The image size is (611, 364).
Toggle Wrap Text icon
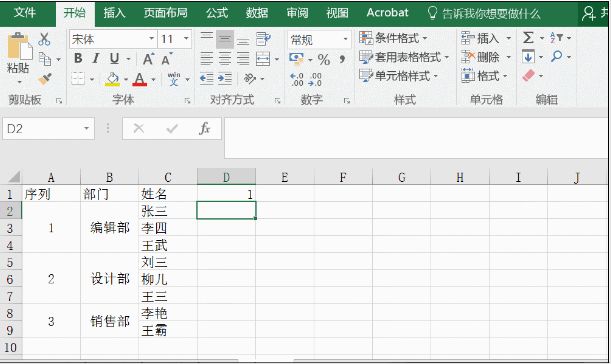click(x=263, y=39)
